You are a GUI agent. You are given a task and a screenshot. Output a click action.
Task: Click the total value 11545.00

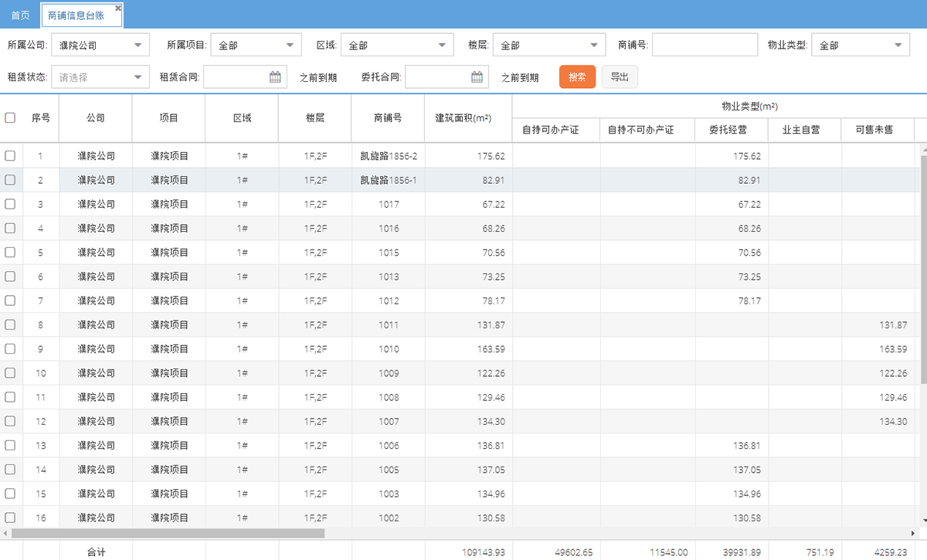(x=669, y=552)
